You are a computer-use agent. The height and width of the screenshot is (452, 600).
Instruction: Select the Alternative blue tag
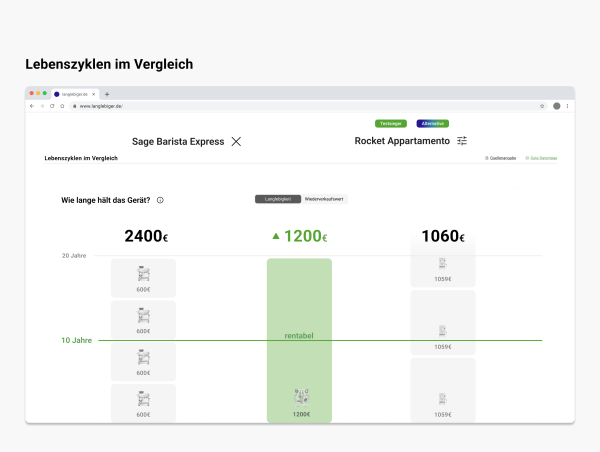tap(433, 123)
